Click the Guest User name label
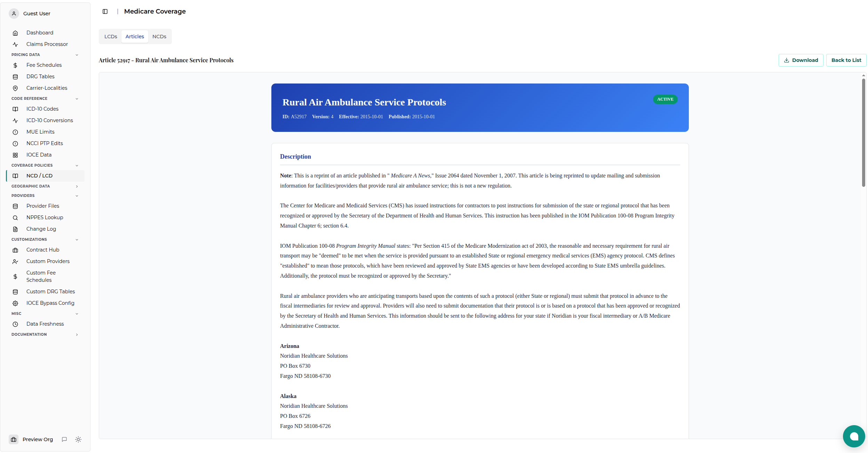Image resolution: width=868 pixels, height=453 pixels. pyautogui.click(x=37, y=14)
